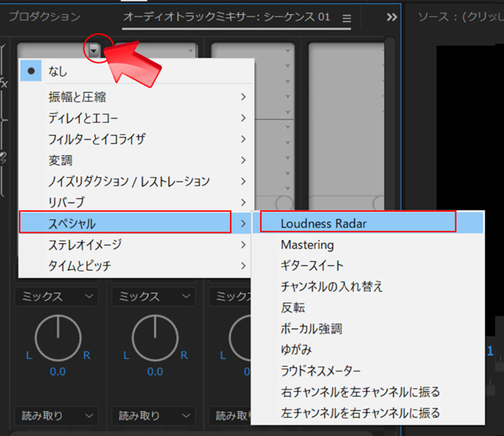The image size is (504, 436).
Task: Open second track 読み取り automation dropdown
Action: coord(154,416)
